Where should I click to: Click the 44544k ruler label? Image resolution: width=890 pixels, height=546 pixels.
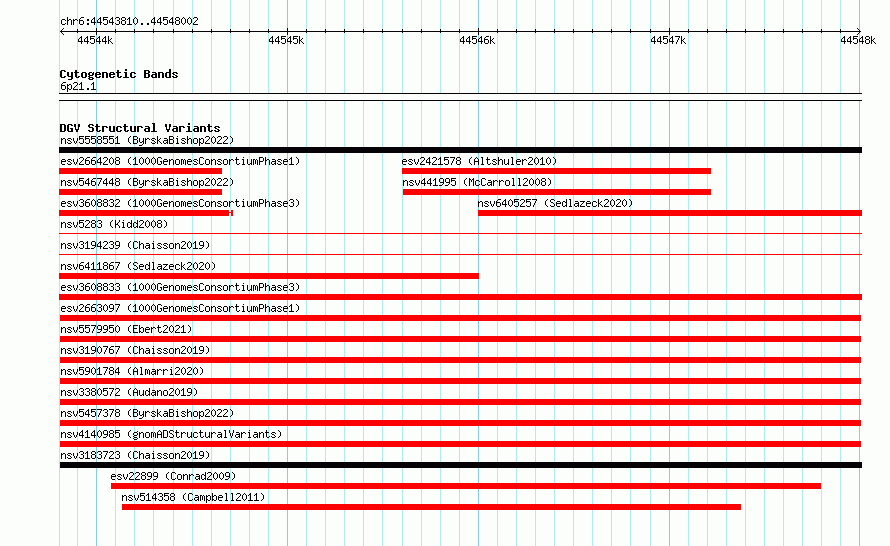point(95,40)
